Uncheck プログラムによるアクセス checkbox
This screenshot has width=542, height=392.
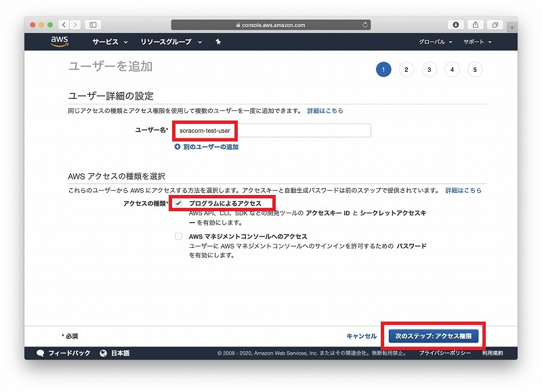click(178, 203)
